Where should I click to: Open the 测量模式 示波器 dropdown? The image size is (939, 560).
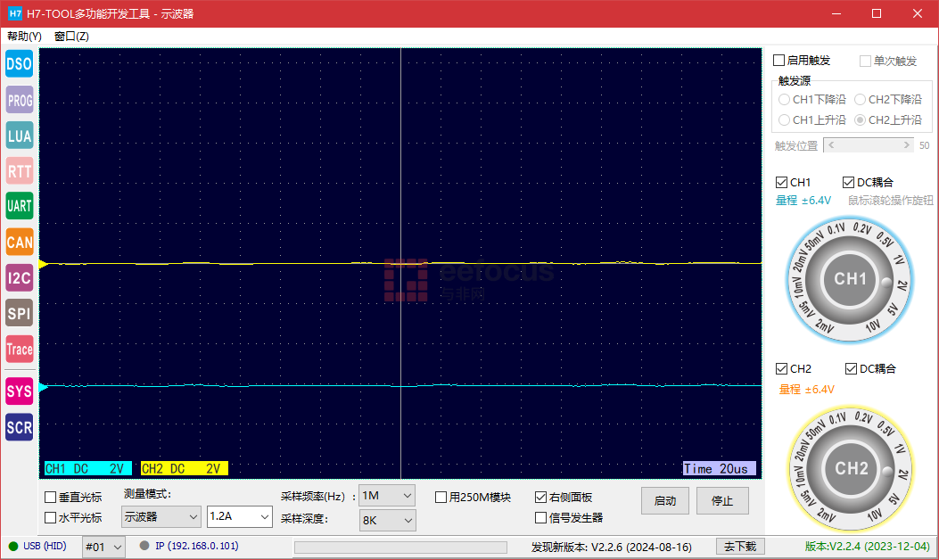161,516
